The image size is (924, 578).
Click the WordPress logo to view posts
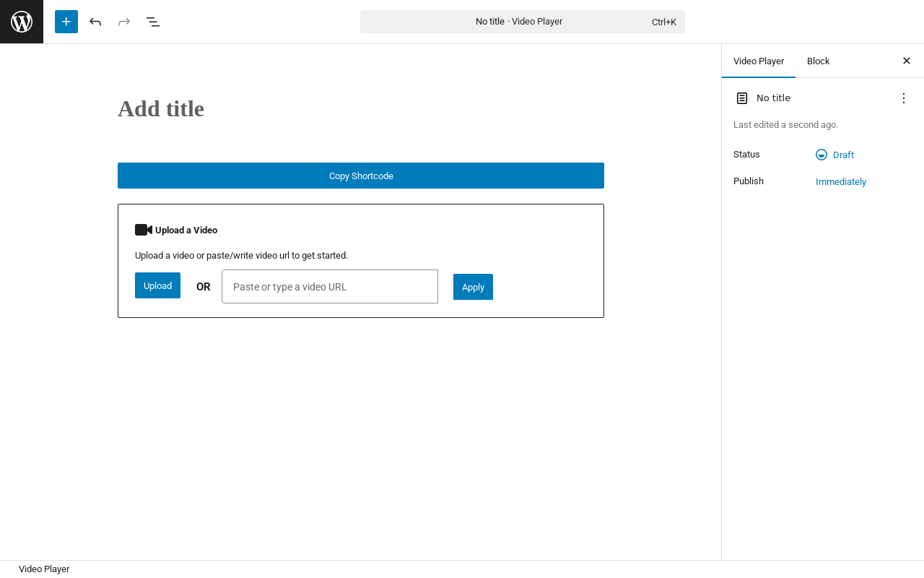point(22,22)
